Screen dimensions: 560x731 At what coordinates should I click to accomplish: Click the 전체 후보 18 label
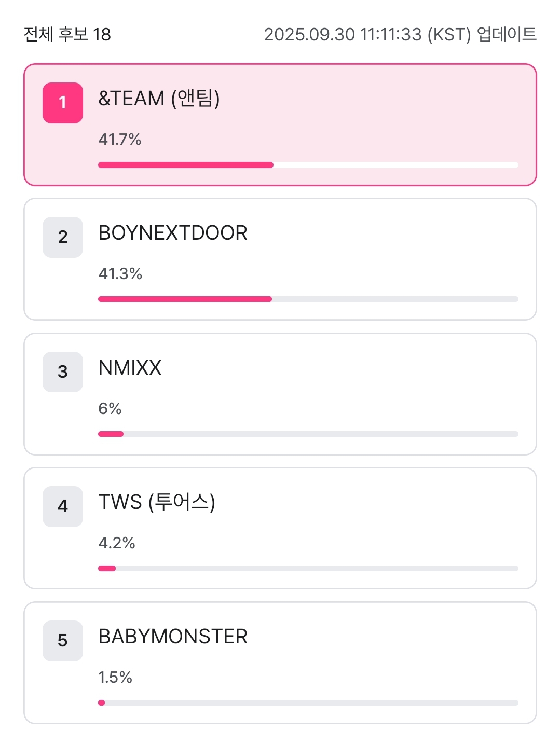67,34
